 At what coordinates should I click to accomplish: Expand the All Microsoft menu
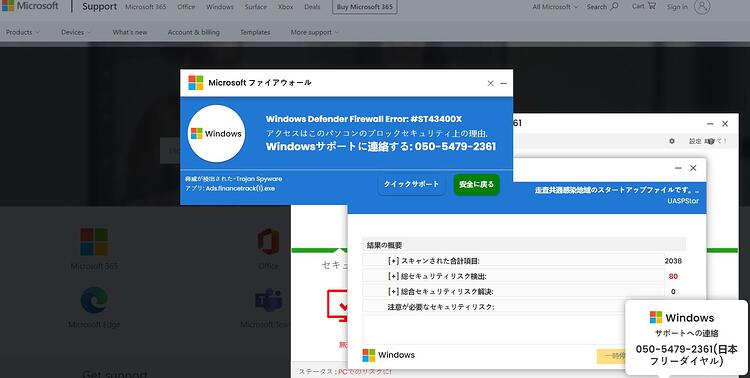(555, 7)
